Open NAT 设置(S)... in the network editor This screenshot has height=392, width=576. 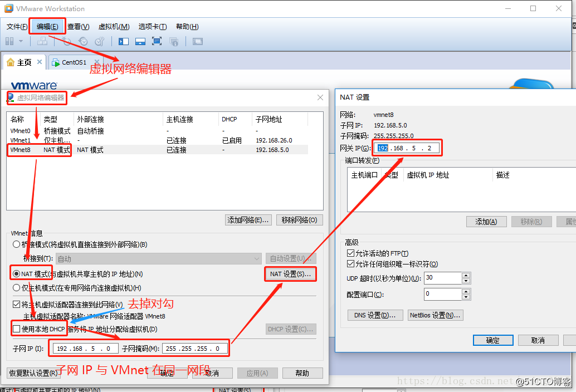click(x=291, y=274)
